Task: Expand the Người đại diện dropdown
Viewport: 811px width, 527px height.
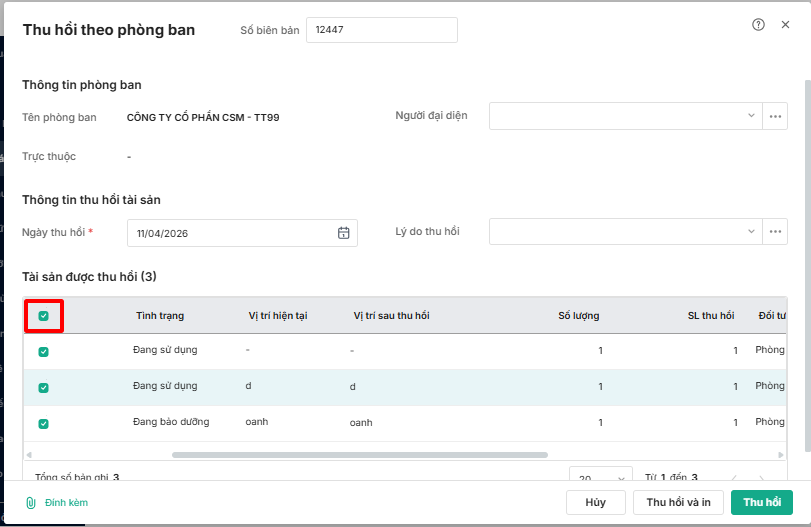Action: click(751, 116)
